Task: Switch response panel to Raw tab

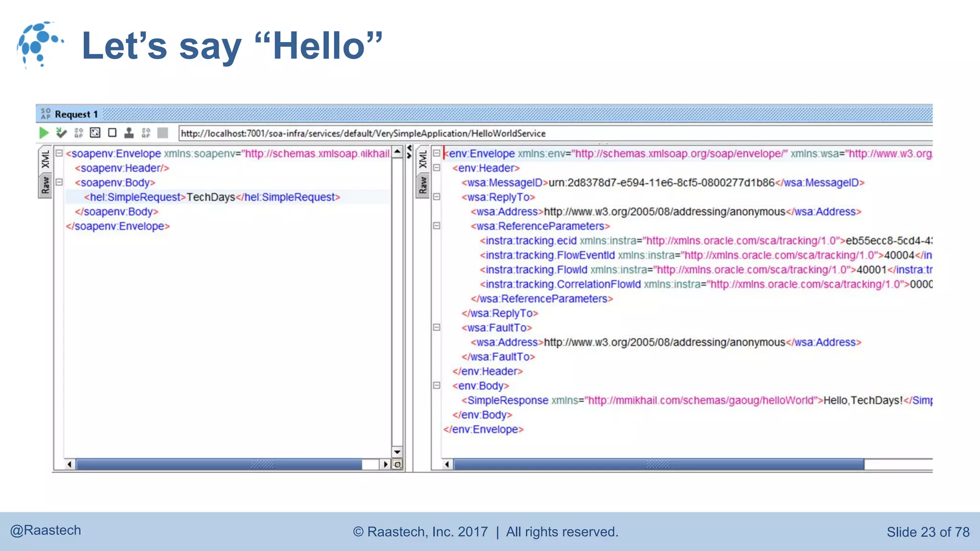Action: click(423, 185)
